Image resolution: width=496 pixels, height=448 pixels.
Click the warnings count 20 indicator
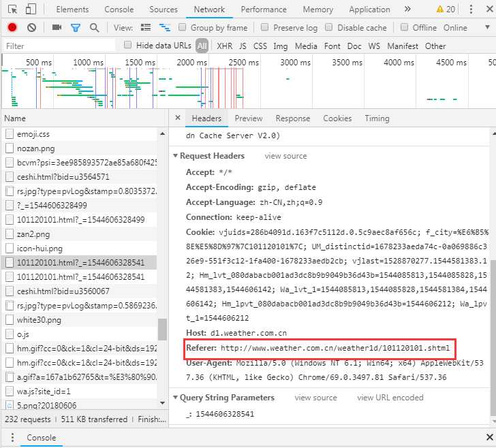click(446, 9)
